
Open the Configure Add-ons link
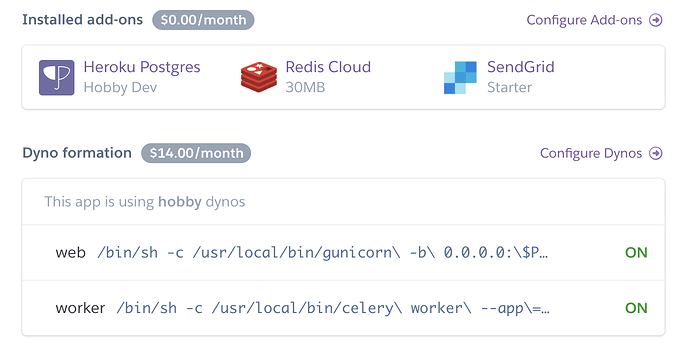click(x=584, y=20)
